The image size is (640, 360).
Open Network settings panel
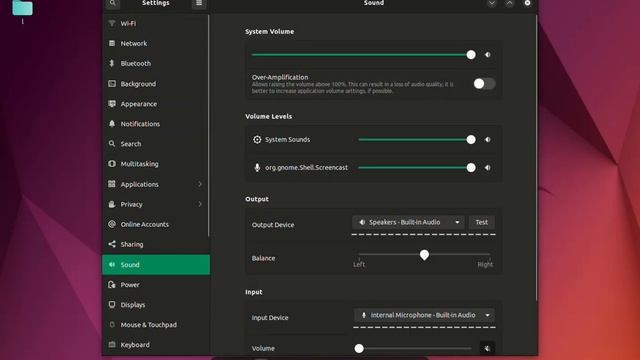156,43
